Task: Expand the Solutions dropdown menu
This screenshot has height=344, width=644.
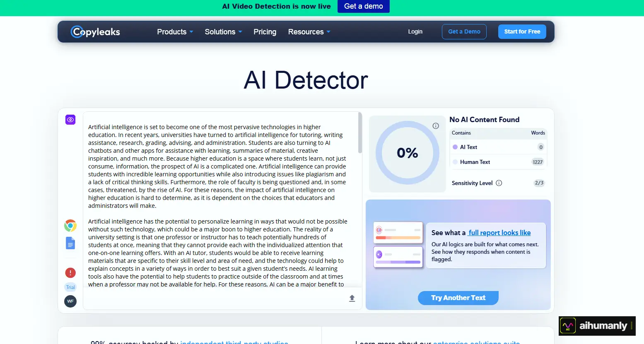Action: point(223,32)
